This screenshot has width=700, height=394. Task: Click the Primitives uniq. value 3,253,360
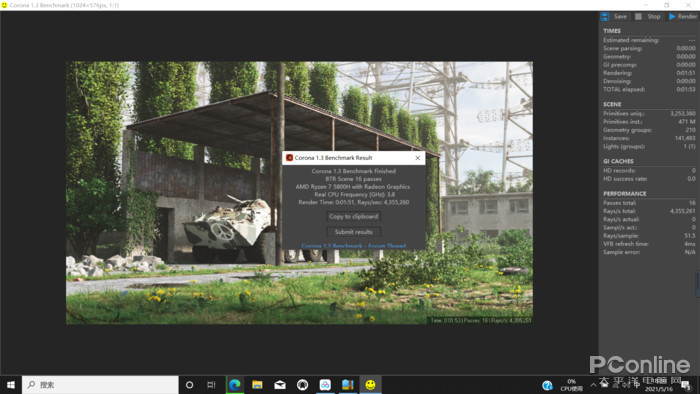(683, 113)
